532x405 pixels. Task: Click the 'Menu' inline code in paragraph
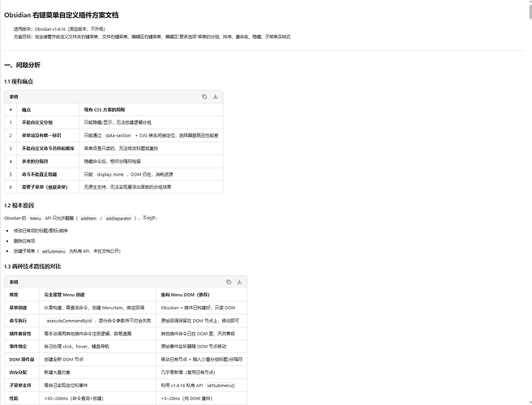tap(36, 218)
